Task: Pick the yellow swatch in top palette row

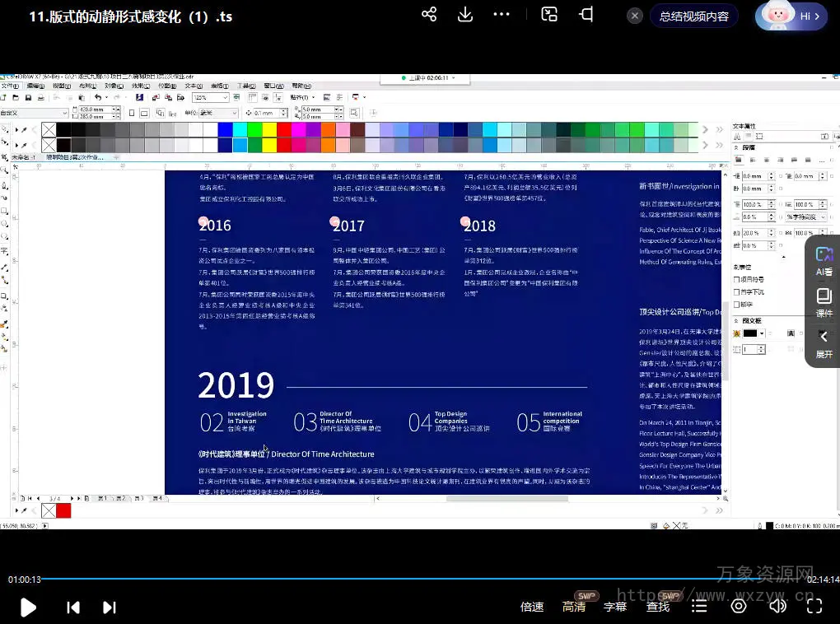Action: [x=268, y=129]
